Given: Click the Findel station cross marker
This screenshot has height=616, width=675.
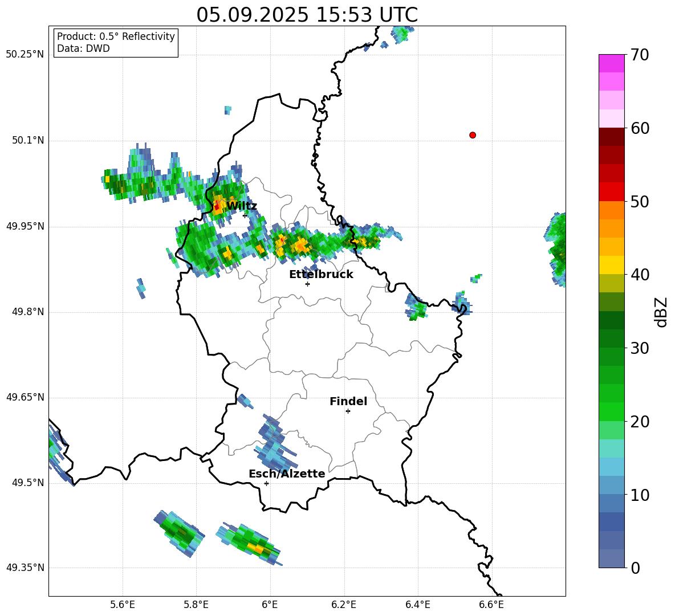Looking at the screenshot, I should pyautogui.click(x=348, y=411).
